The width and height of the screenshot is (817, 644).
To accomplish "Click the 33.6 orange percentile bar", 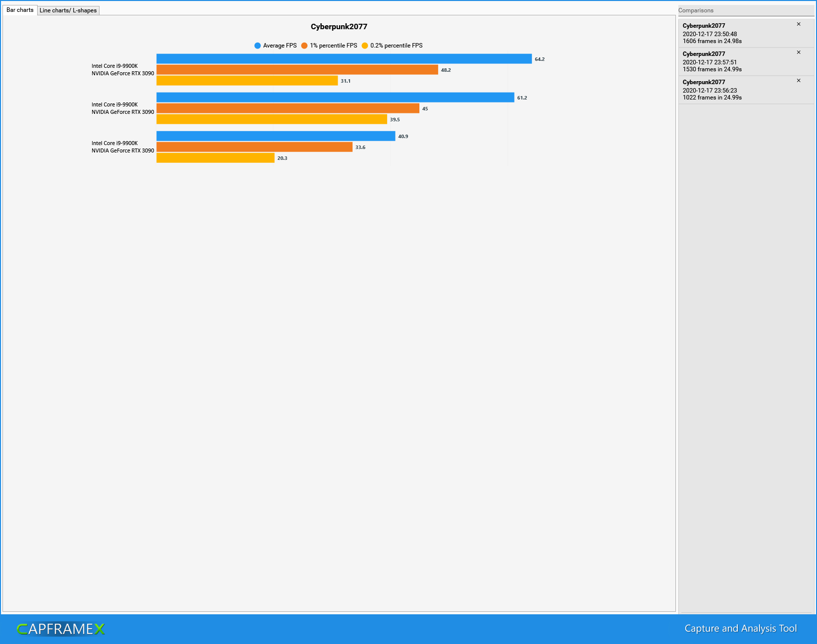I will (255, 147).
